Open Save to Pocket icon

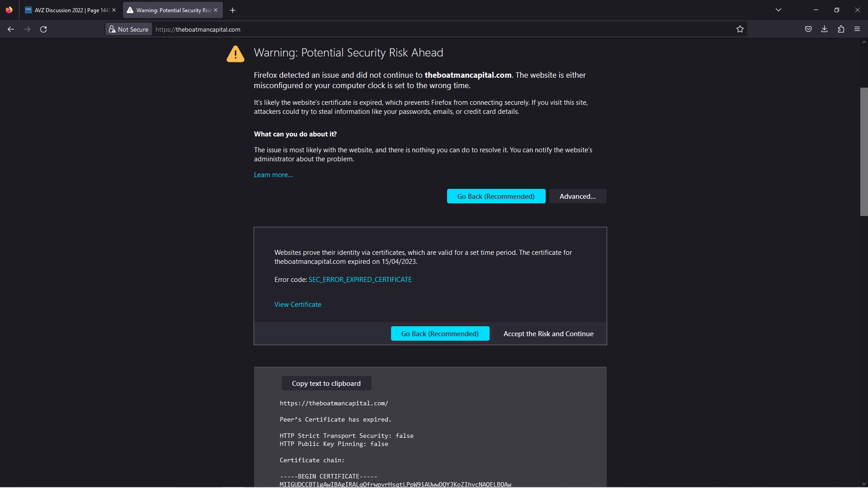tap(808, 29)
